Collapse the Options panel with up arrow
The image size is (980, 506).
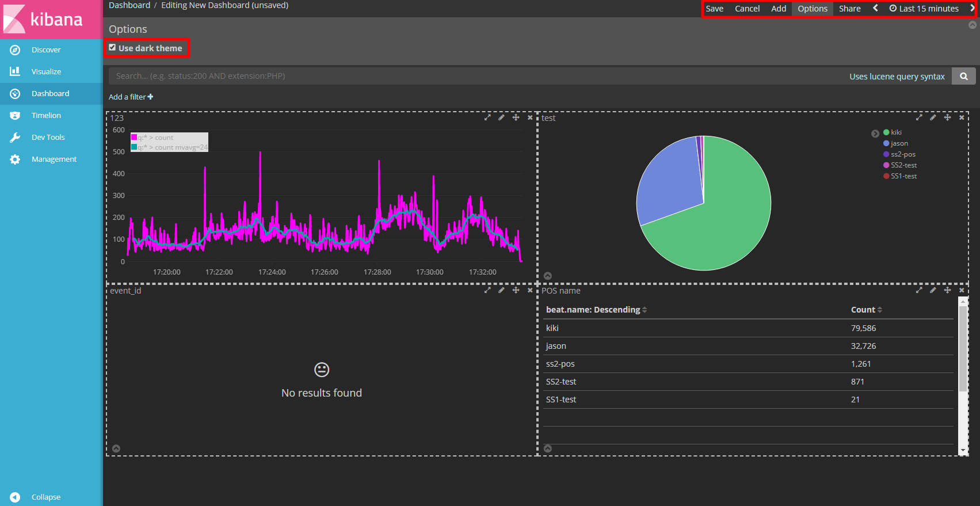coord(973,25)
